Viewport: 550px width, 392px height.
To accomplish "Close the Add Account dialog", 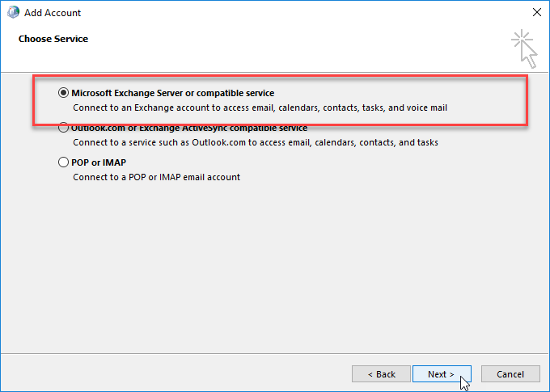I will tap(537, 12).
